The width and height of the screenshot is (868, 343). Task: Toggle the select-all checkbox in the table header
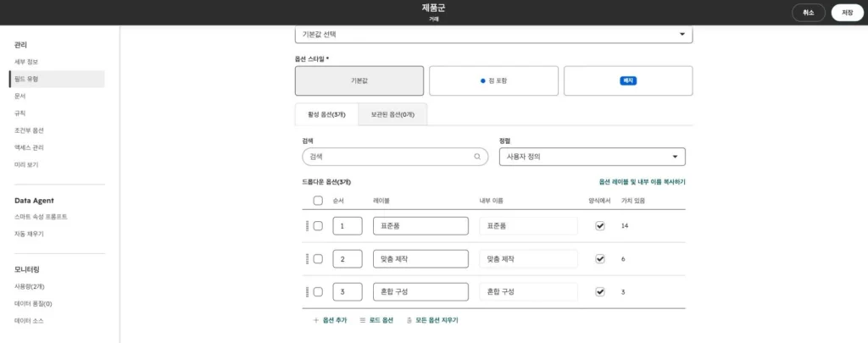point(318,201)
